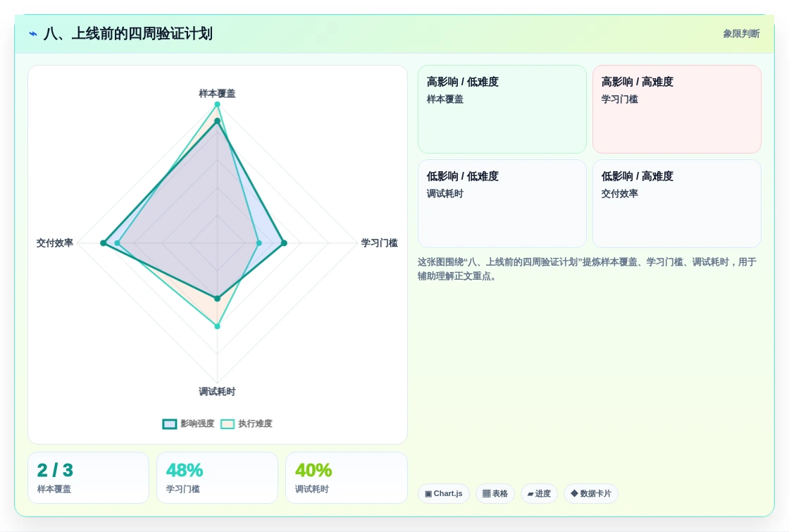The image size is (789, 532).
Task: Click the 交付效率 axis label on radar chart
Action: (x=55, y=243)
